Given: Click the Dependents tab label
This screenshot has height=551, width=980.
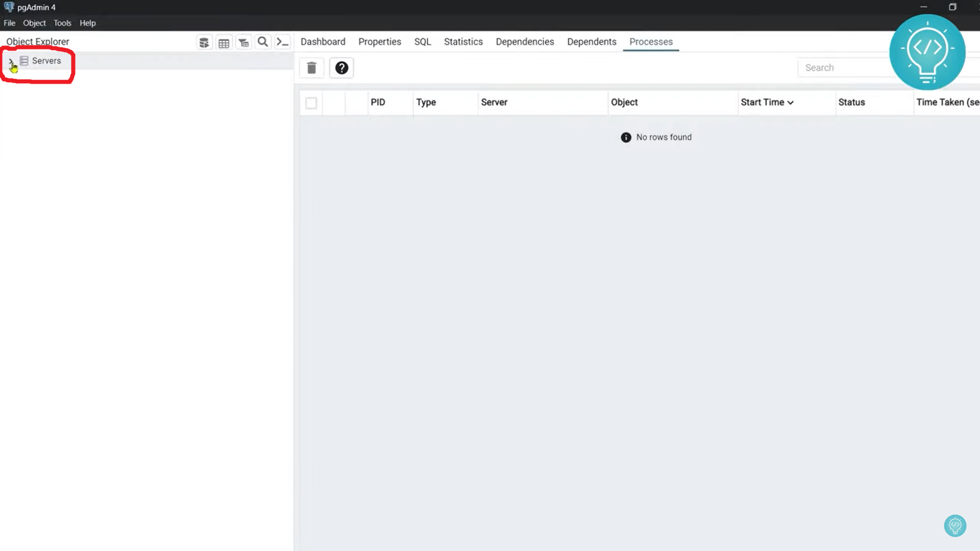Looking at the screenshot, I should [591, 41].
